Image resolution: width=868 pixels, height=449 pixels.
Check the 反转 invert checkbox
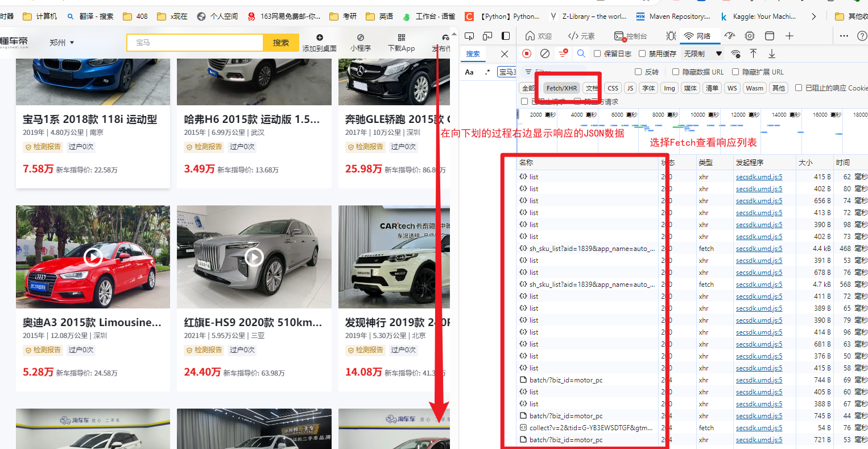(638, 72)
